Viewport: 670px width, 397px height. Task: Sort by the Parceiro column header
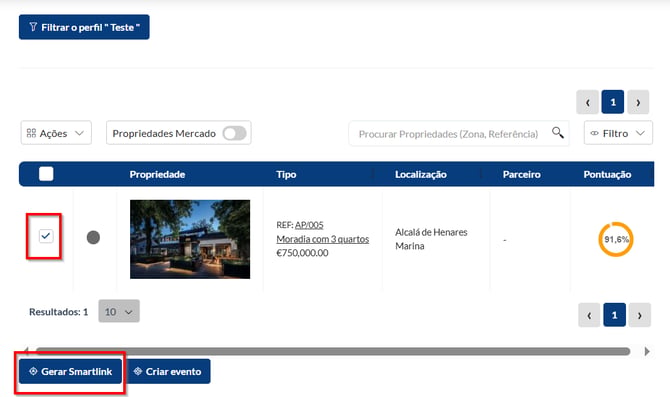pyautogui.click(x=521, y=174)
